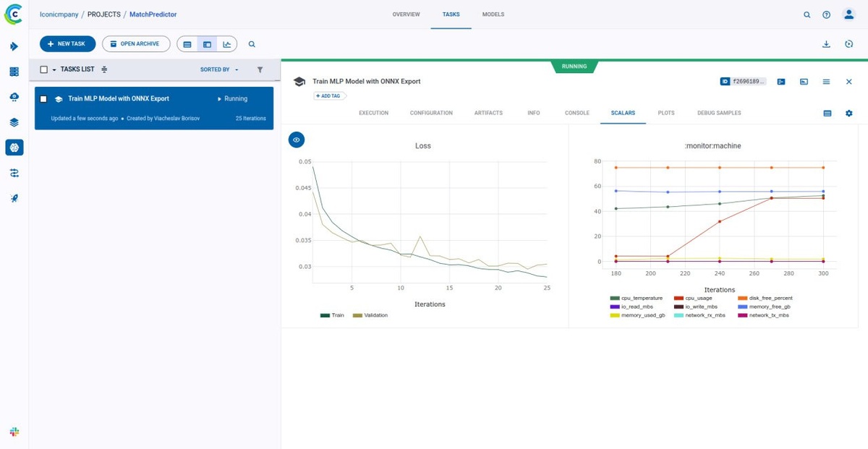Tick the Train MLP Model task checkbox
The width and height of the screenshot is (868, 449).
tap(43, 99)
